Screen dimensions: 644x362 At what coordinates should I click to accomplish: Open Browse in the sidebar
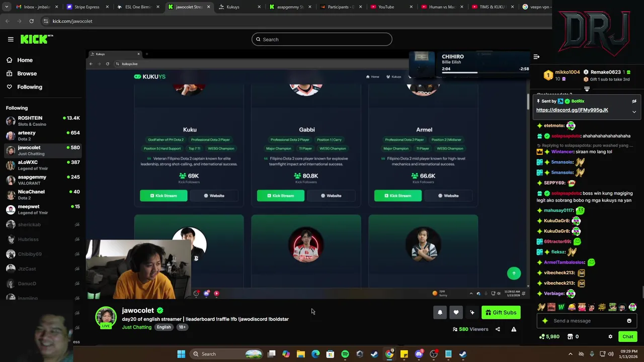27,73
